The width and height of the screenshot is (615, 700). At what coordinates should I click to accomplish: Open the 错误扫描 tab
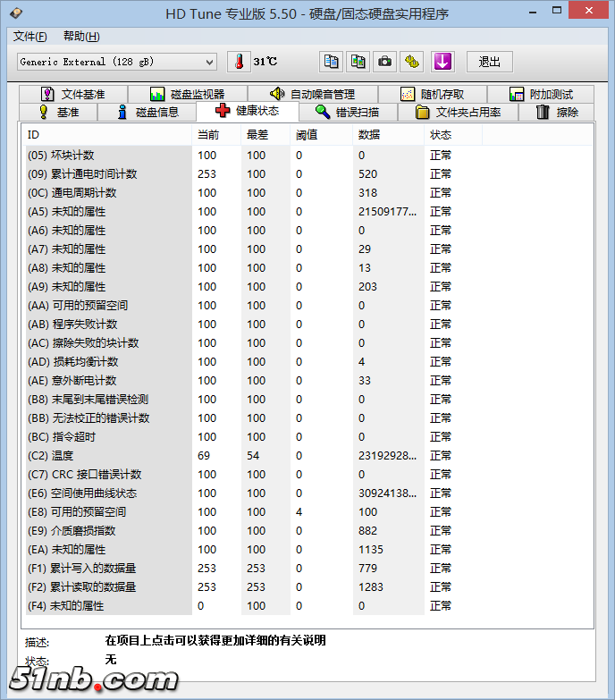[x=347, y=113]
